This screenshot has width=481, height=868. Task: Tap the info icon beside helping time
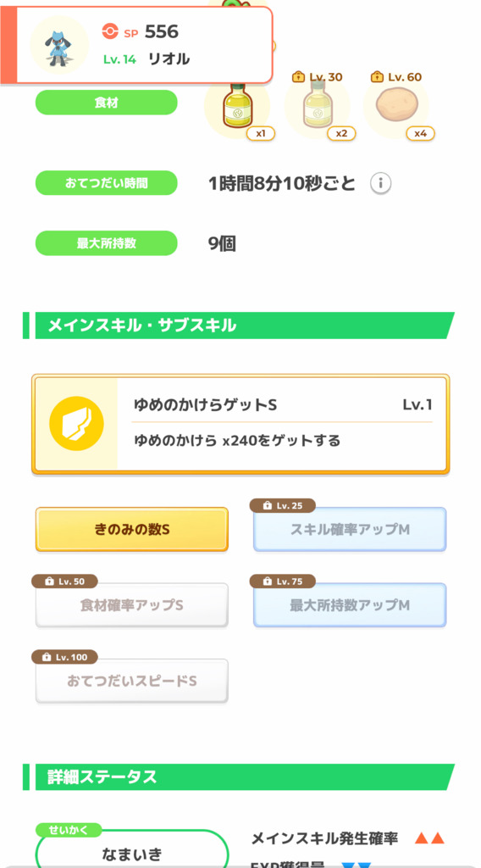[x=380, y=183]
